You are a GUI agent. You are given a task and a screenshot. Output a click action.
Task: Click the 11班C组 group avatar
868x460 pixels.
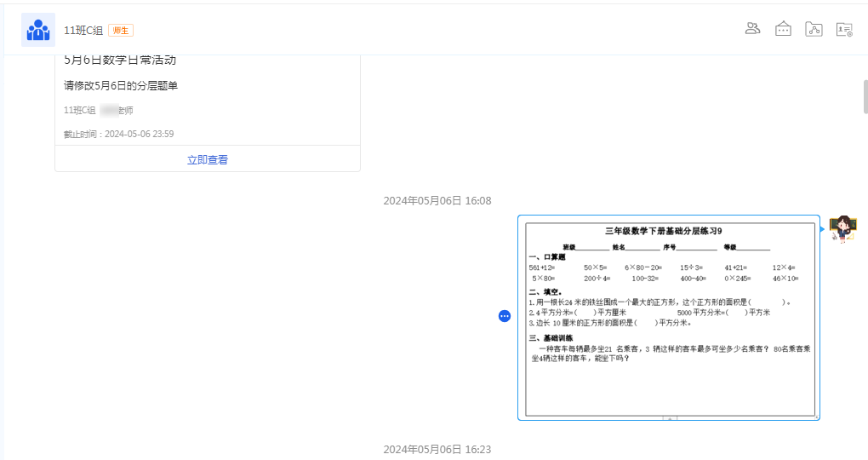point(37,30)
